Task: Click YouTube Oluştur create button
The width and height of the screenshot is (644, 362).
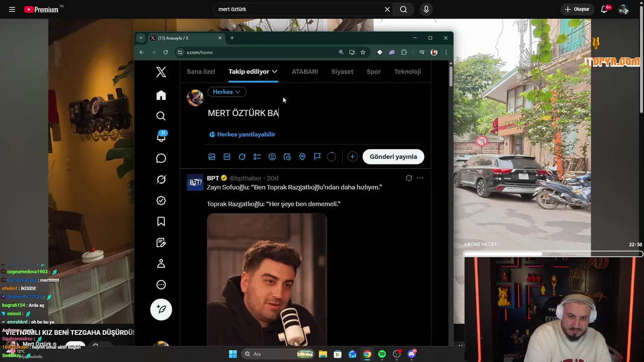Action: pyautogui.click(x=577, y=9)
